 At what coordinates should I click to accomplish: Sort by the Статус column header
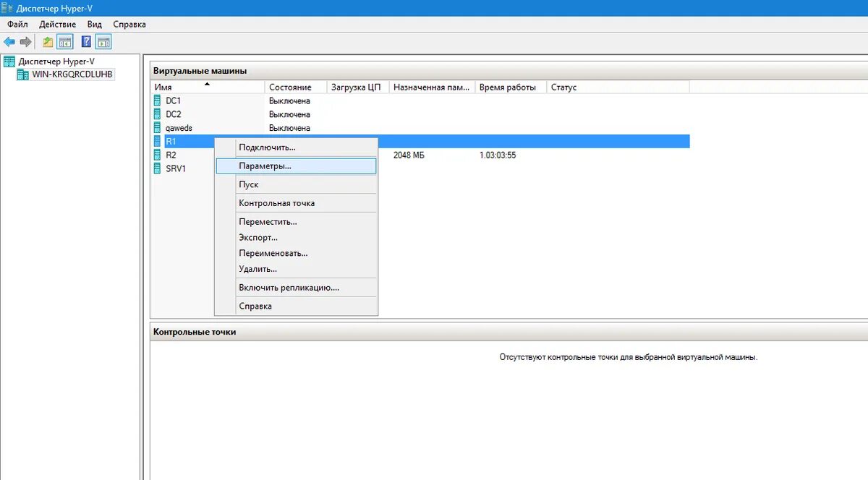pos(618,87)
